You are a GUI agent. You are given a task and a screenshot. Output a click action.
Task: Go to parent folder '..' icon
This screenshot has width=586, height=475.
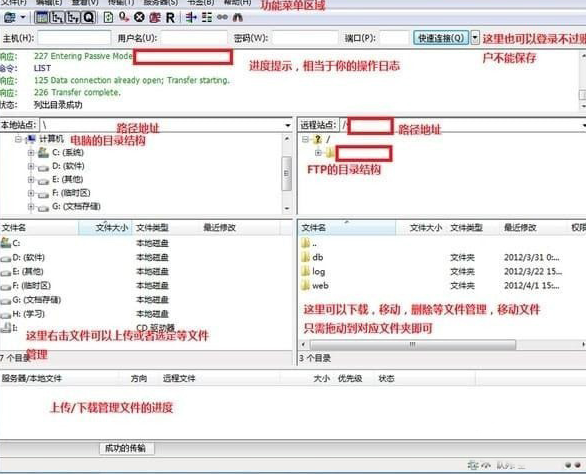click(305, 243)
